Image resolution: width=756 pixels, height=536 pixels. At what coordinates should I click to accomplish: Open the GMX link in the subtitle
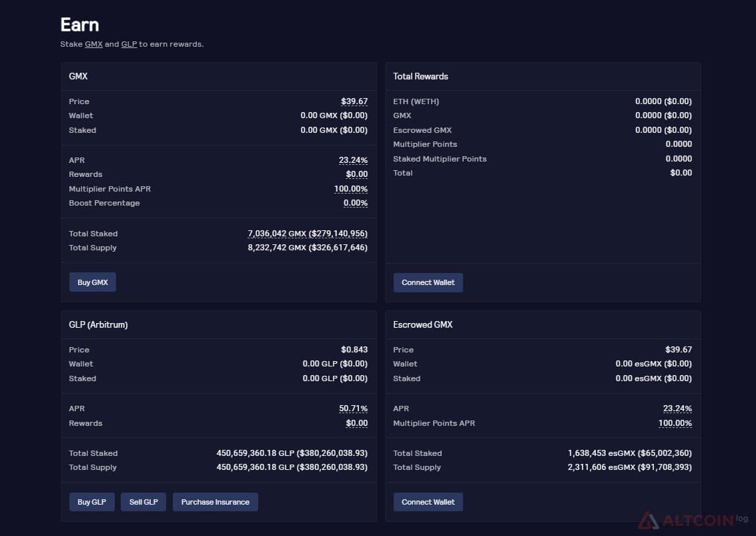coord(93,44)
